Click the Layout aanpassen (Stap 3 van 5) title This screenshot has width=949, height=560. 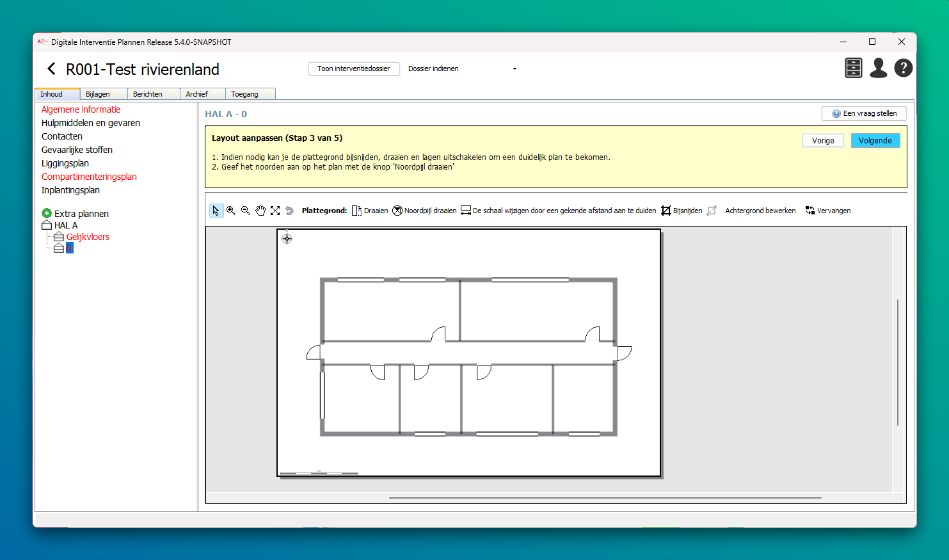pyautogui.click(x=277, y=138)
